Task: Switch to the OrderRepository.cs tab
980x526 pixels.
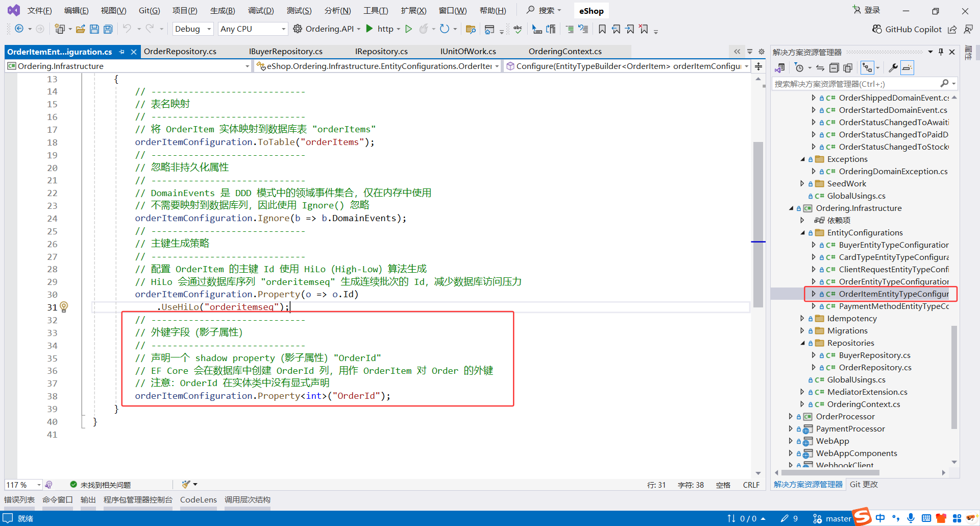Action: pos(180,51)
